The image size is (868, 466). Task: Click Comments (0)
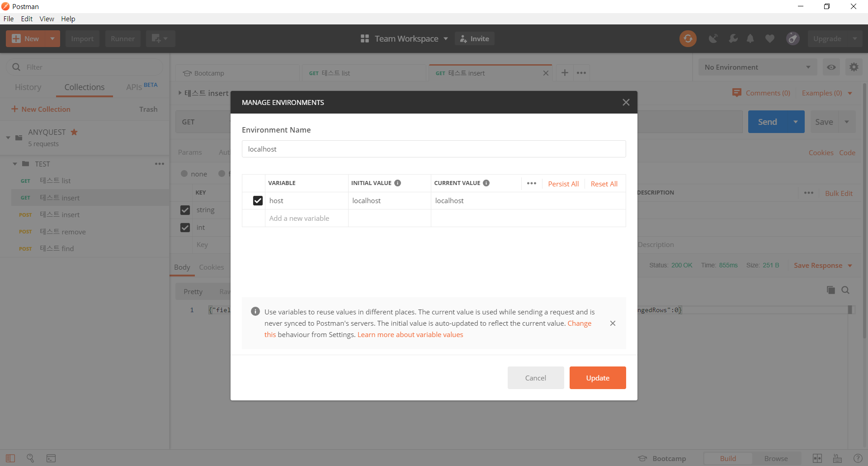[x=761, y=93]
